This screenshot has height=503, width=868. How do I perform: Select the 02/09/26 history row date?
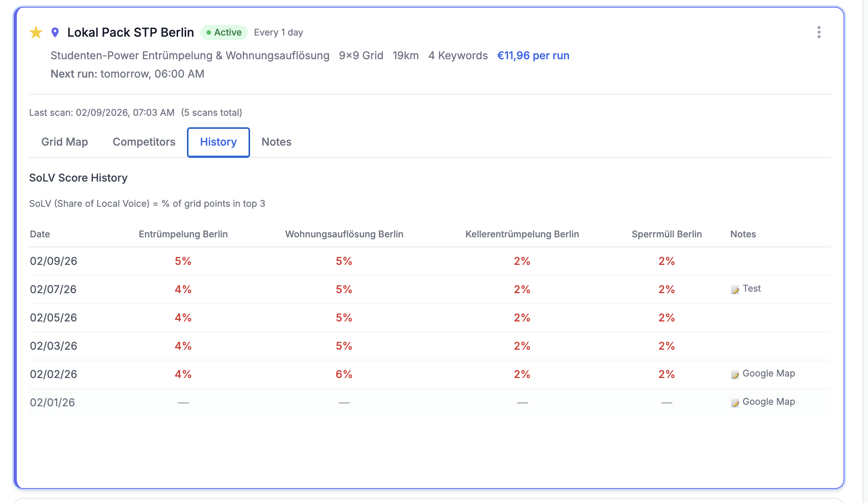coord(54,261)
